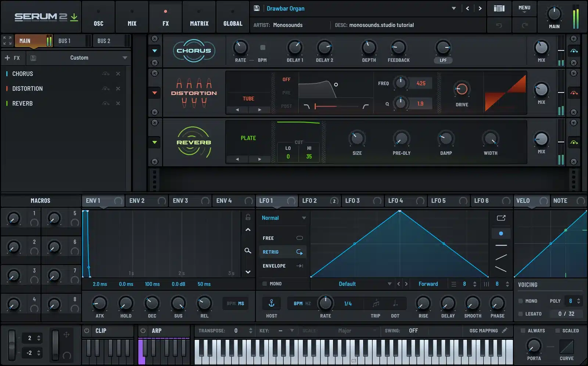Viewport: 588px width, 366px height.
Task: Toggle the chorus BPM sync square
Action: [x=263, y=47]
